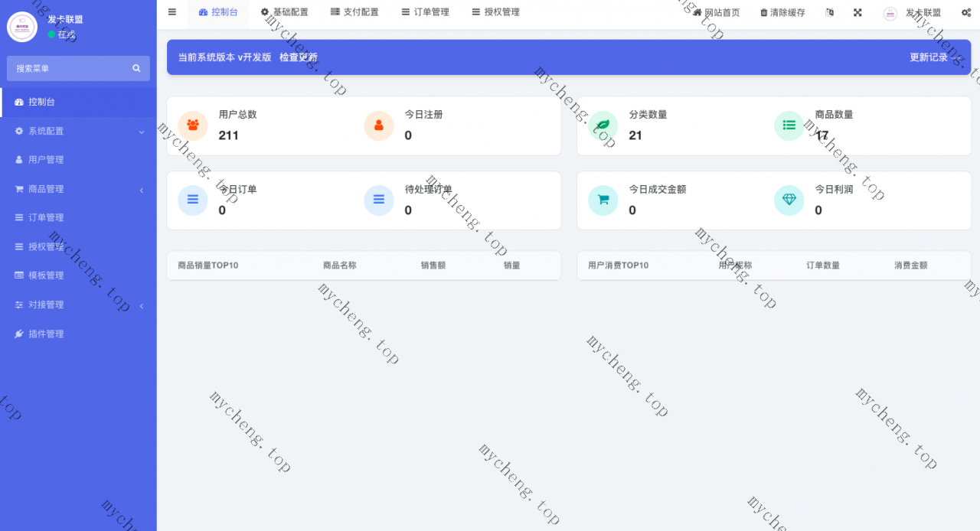Viewport: 980px width, 531px height.
Task: Click the 订单数量 column header
Action: coord(823,265)
